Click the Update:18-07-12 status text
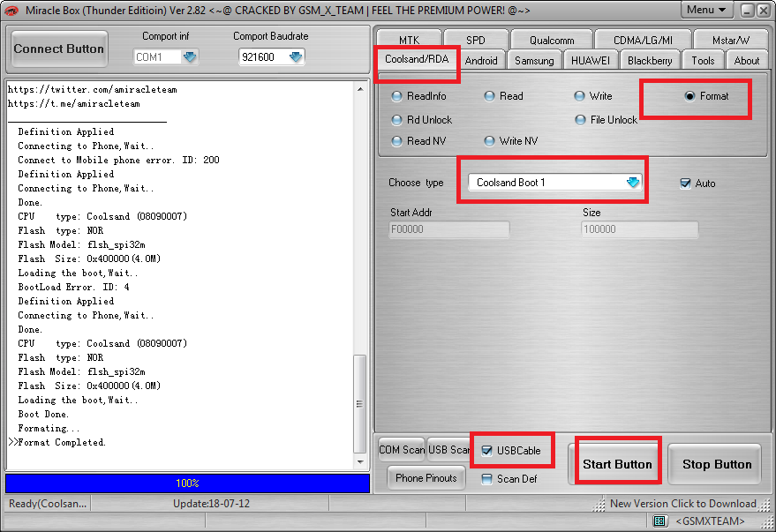This screenshot has height=532, width=776. pyautogui.click(x=211, y=503)
